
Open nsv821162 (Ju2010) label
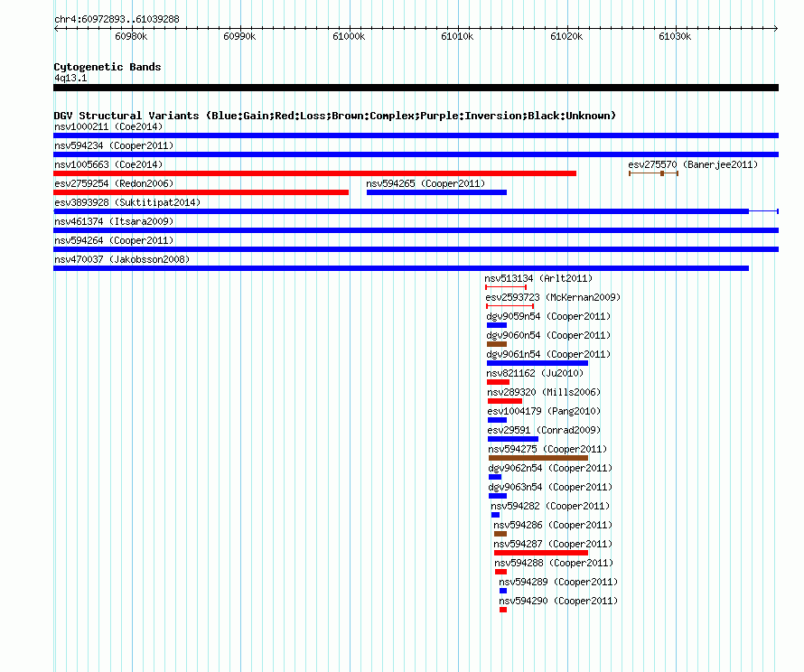535,373
